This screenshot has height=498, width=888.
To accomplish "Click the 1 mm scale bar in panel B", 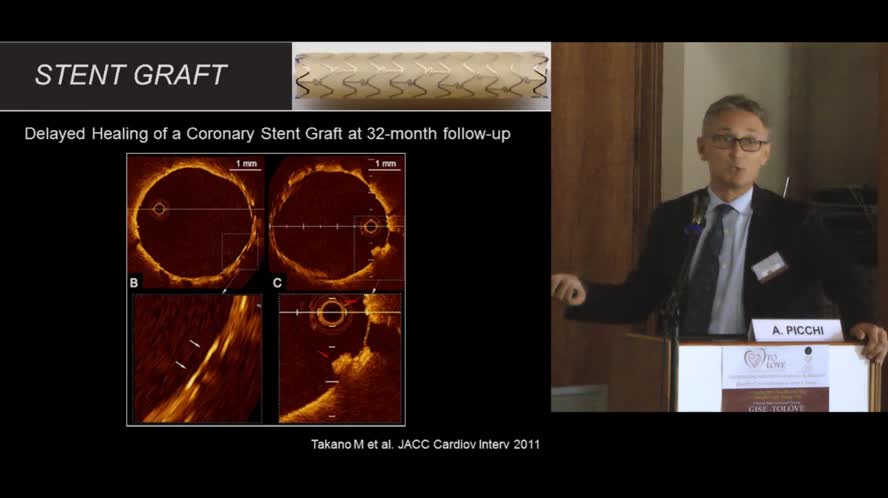I will point(244,165).
